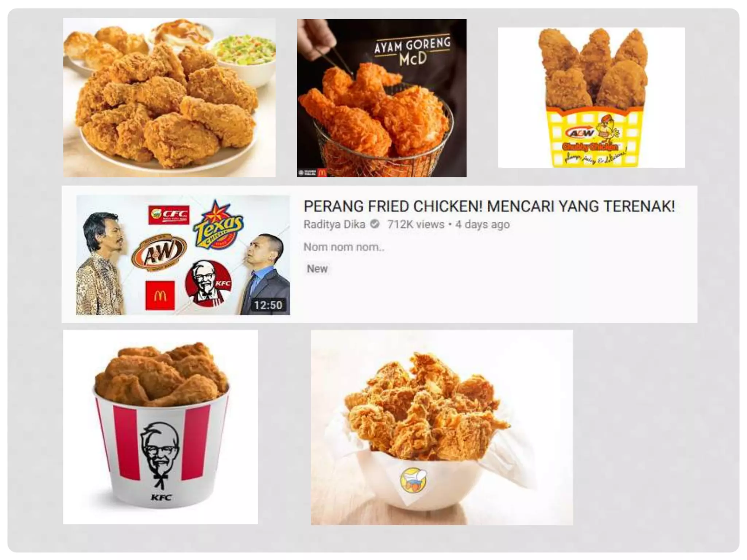Select the crispy chicken in white bowl image
The height and width of the screenshot is (560, 747).
click(442, 427)
